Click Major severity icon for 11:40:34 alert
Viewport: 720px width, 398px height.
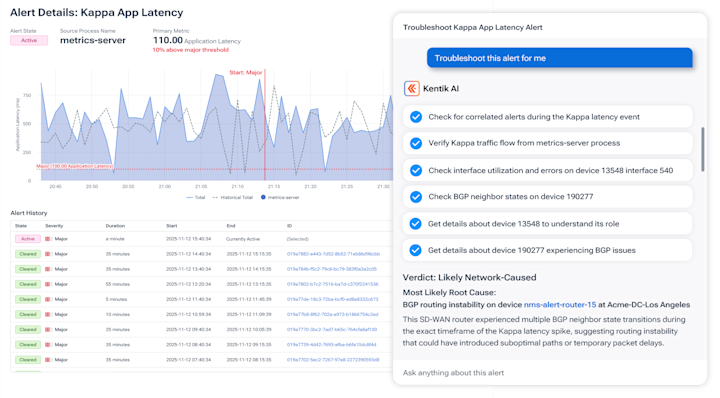pyautogui.click(x=47, y=299)
